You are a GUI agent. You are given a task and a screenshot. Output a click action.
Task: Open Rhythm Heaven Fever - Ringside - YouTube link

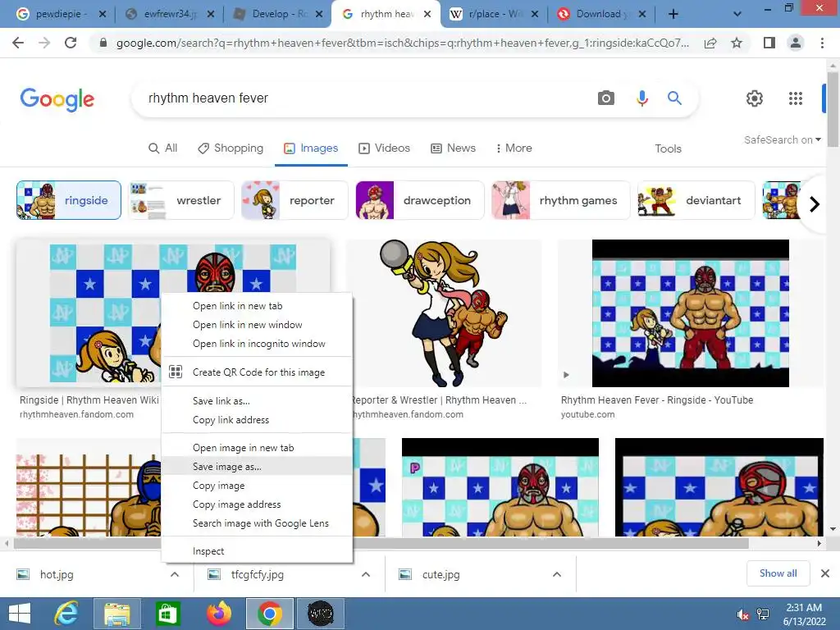point(657,400)
